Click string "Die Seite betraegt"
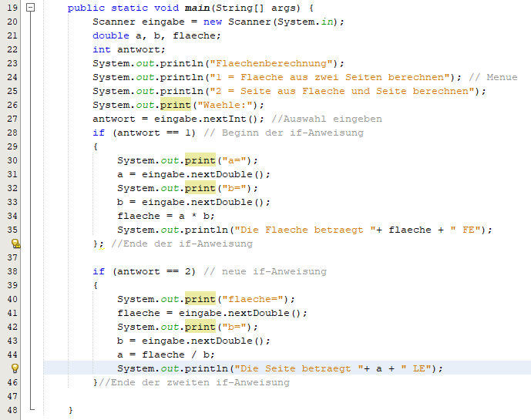Image resolution: width=531 pixels, height=420 pixels. point(299,369)
